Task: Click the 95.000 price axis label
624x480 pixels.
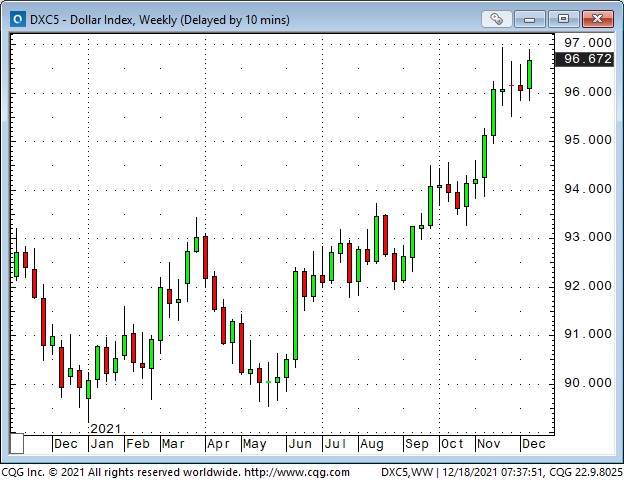Action: pyautogui.click(x=588, y=140)
